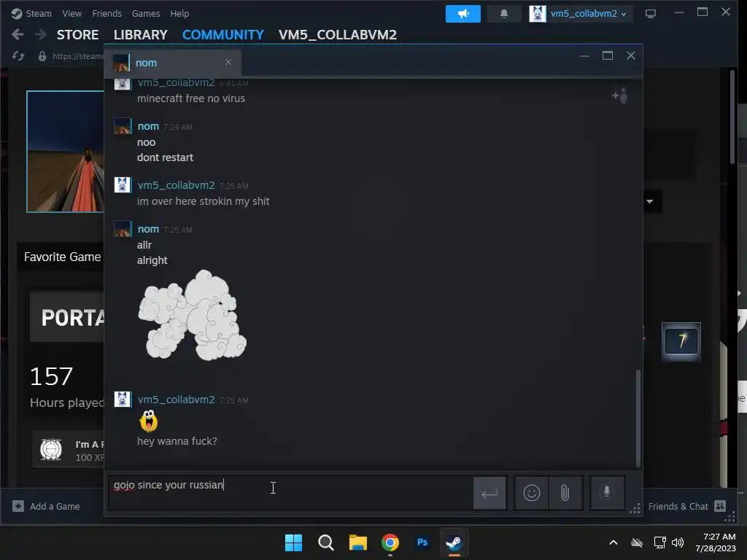This screenshot has height=560, width=747.
Task: Click the "alright" message
Action: click(152, 260)
